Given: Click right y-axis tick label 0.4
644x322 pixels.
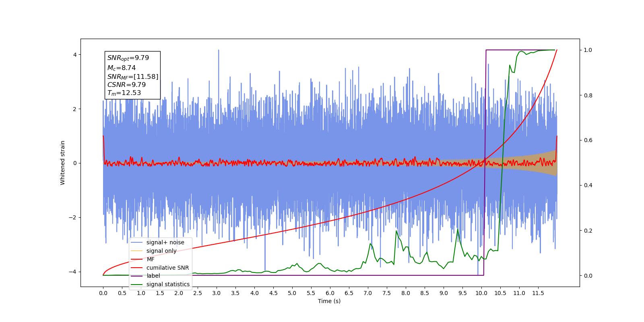Looking at the screenshot, I should (588, 186).
